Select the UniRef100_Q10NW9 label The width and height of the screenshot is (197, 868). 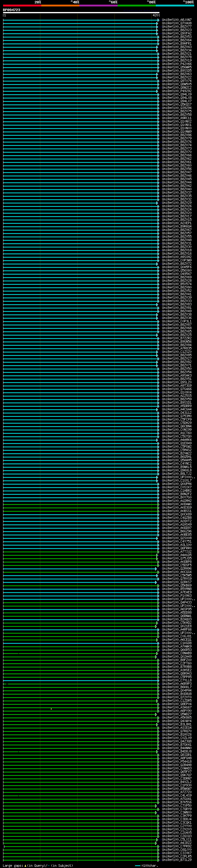point(177,132)
